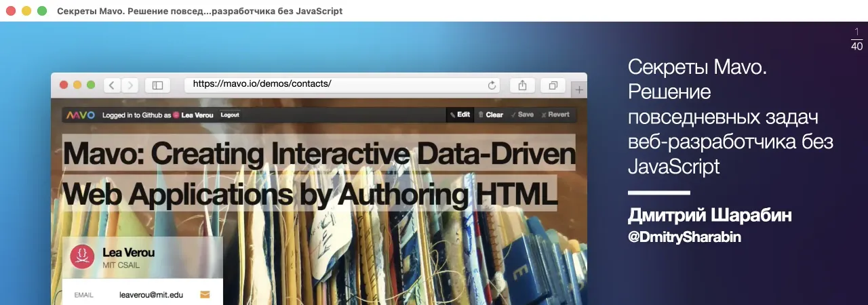Click the 'Web Applications by Authoring HTML' heading line
The image size is (868, 305).
point(310,193)
